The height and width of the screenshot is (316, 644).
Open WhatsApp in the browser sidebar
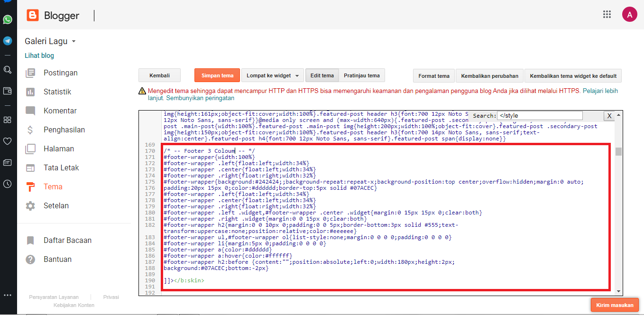point(8,19)
